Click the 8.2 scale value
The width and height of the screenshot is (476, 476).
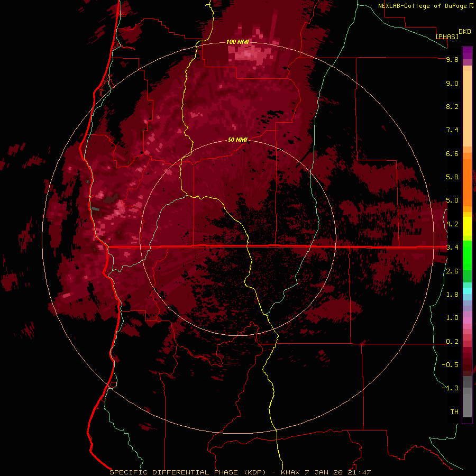point(452,106)
